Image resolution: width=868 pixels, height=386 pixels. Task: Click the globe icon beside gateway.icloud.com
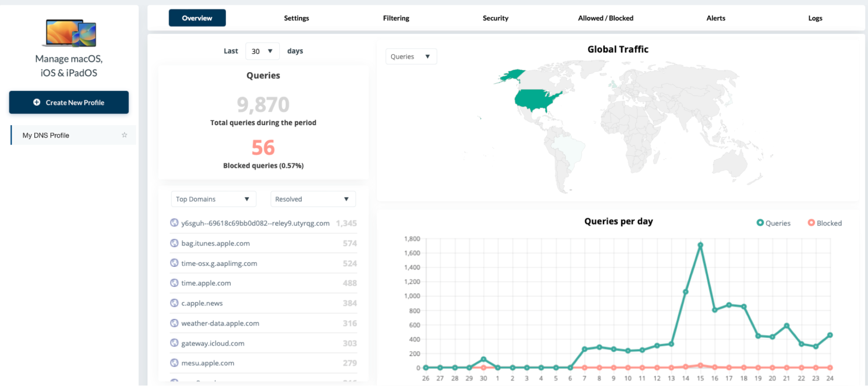[x=174, y=343]
